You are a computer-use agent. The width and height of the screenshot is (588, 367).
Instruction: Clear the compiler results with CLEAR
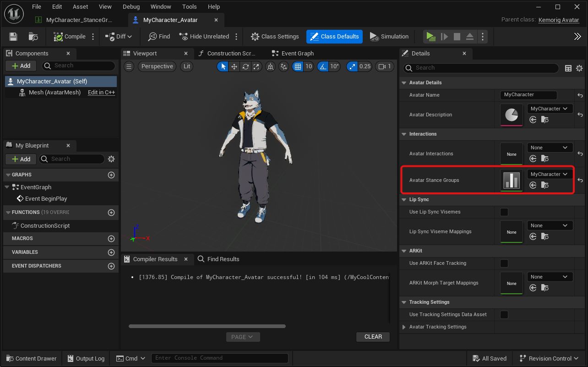pos(373,337)
